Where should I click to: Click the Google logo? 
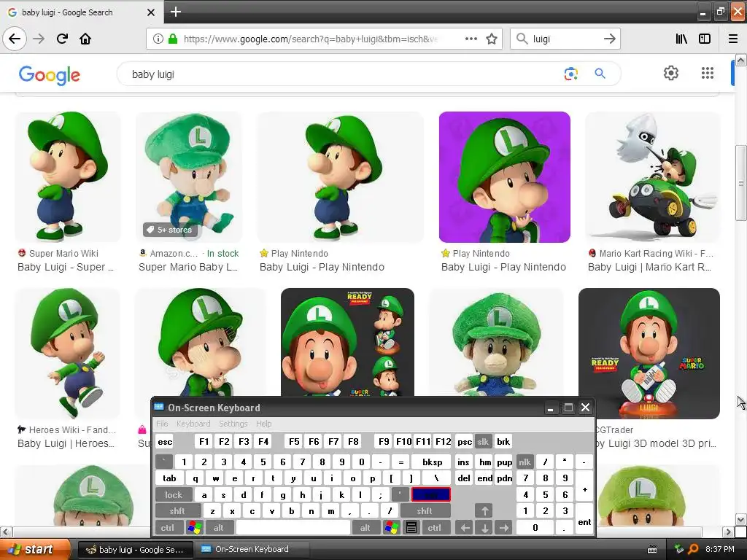(50, 75)
